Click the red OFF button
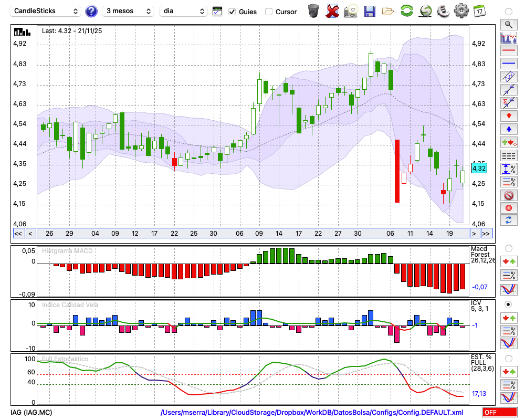This screenshot has width=525, height=420. [499, 413]
